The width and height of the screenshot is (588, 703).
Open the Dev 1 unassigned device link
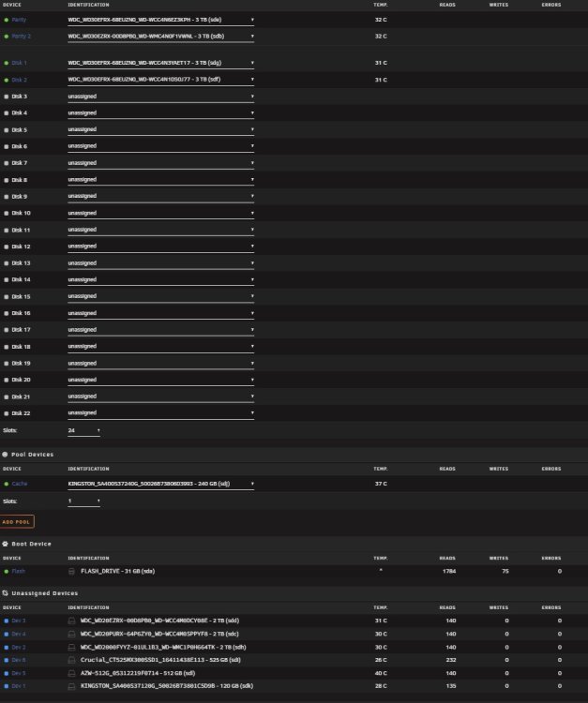[x=19, y=686]
